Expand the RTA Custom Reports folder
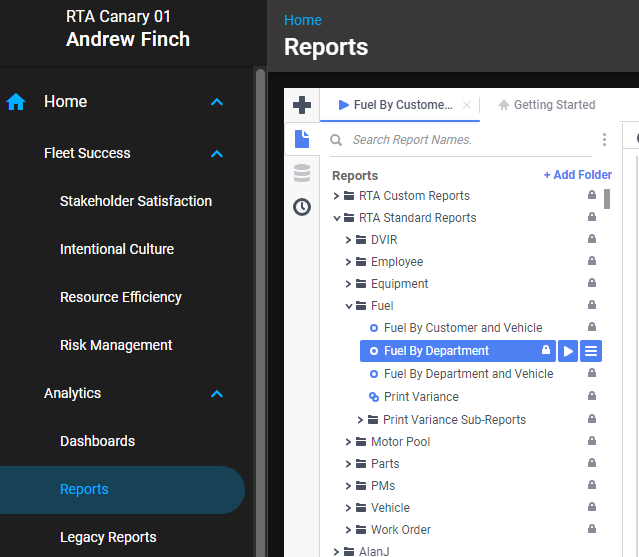The width and height of the screenshot is (639, 557). pyautogui.click(x=337, y=196)
